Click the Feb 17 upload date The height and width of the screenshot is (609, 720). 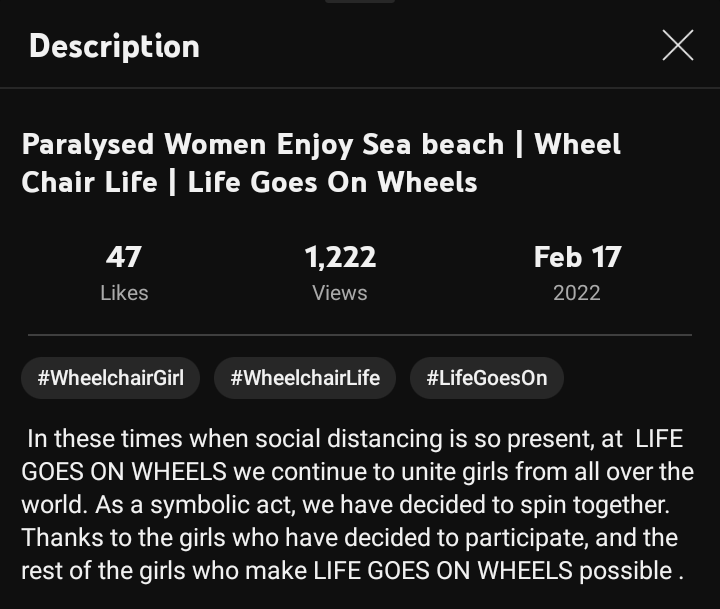577,257
